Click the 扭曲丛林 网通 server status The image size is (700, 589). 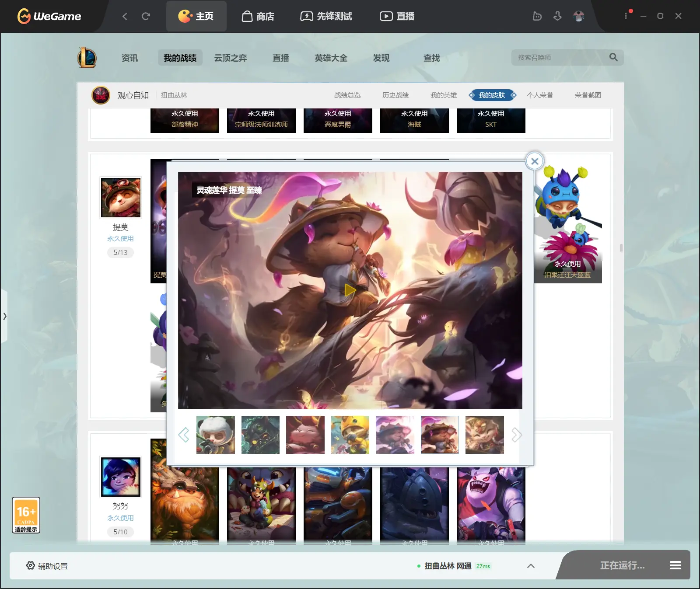pos(454,566)
